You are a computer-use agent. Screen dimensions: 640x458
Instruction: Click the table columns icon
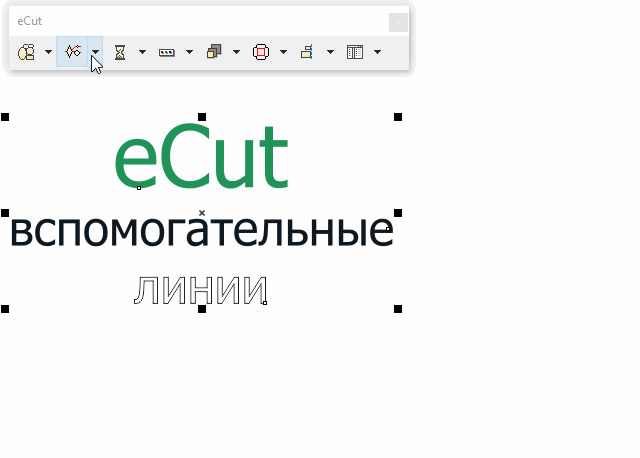coord(355,52)
